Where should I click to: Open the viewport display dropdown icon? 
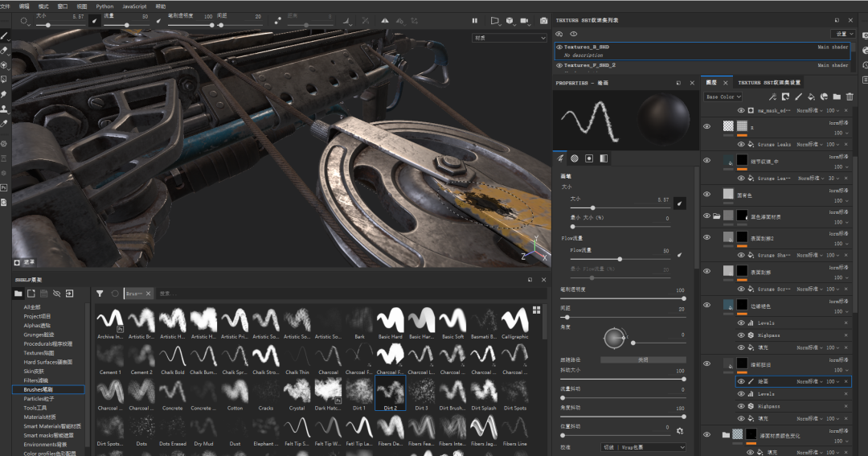(x=494, y=20)
